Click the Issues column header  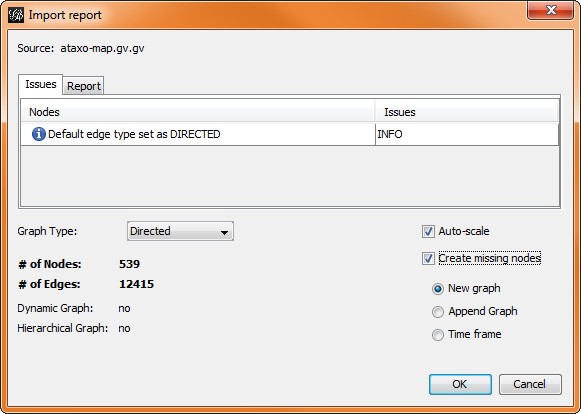467,112
